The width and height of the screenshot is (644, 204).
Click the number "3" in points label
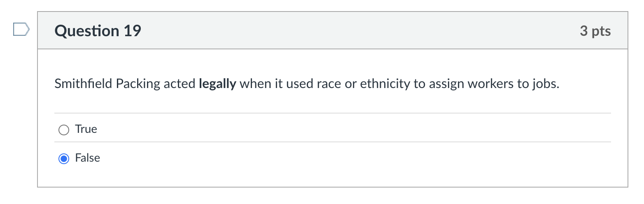point(583,31)
